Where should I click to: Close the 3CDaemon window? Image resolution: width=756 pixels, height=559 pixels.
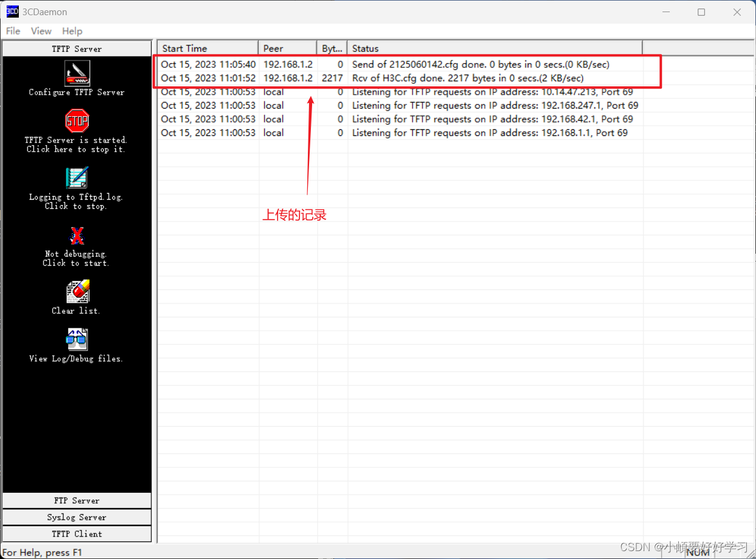[x=737, y=12]
